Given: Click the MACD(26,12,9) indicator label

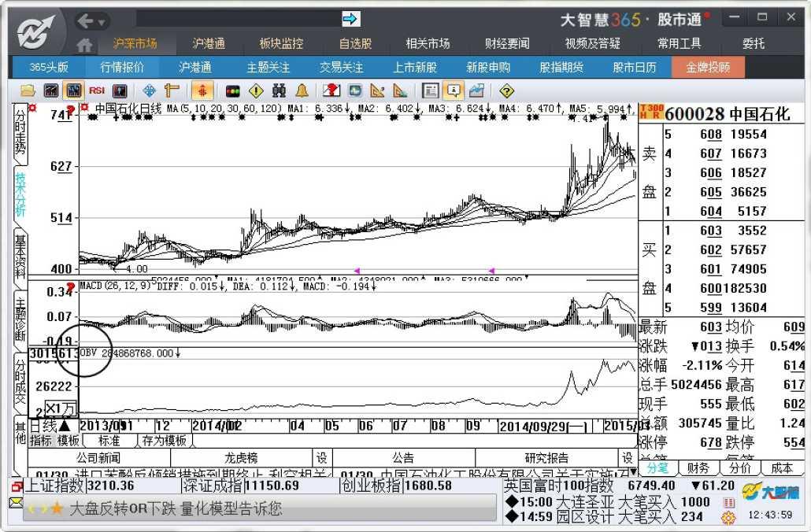Looking at the screenshot, I should [x=115, y=286].
